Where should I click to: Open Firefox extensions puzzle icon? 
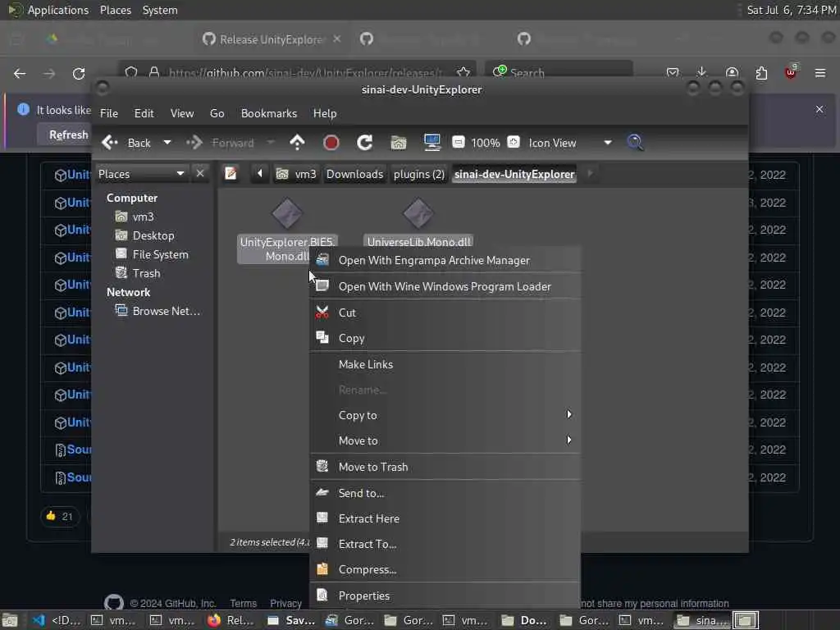761,73
